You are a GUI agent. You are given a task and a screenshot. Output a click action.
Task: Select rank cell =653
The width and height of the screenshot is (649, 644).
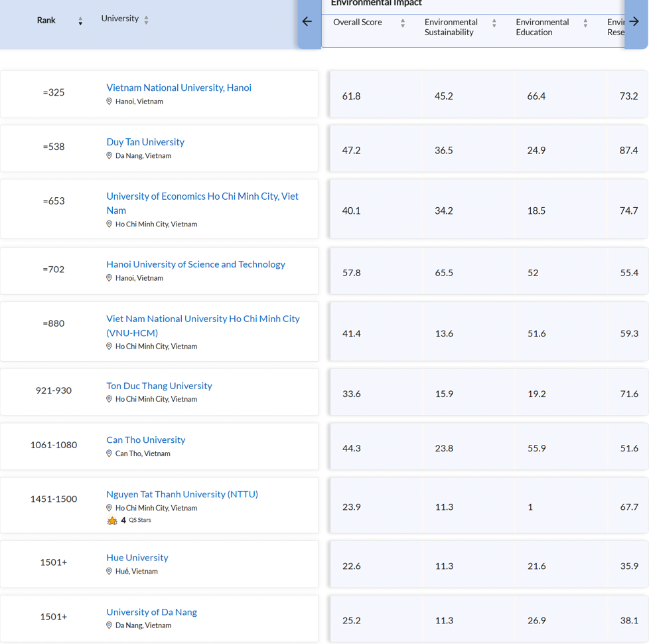(54, 201)
